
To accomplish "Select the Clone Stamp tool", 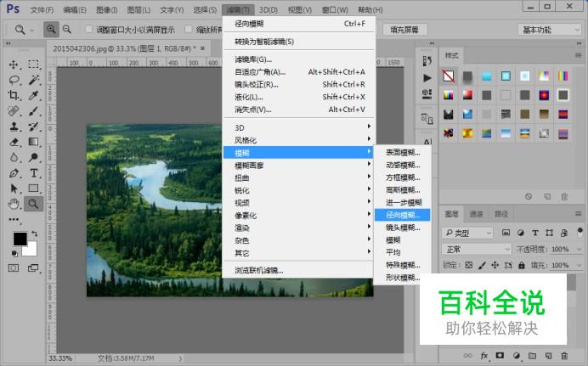I will tap(14, 127).
